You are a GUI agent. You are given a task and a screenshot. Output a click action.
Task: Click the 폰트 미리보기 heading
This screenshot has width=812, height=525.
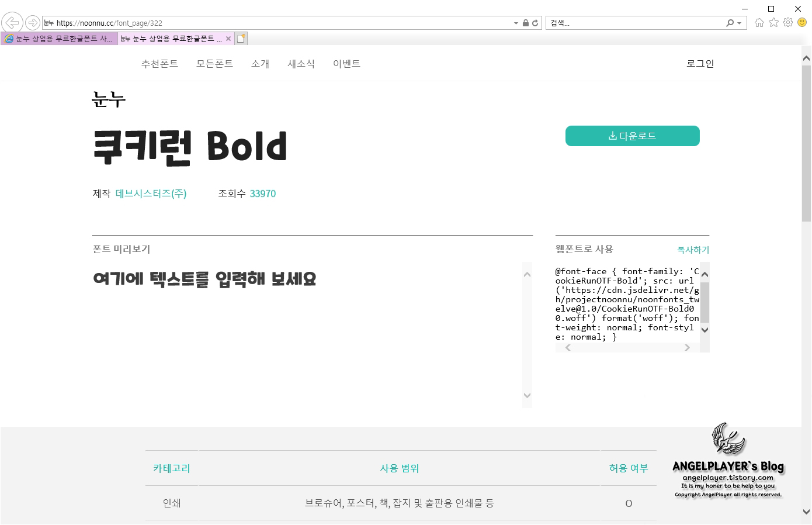(x=122, y=249)
